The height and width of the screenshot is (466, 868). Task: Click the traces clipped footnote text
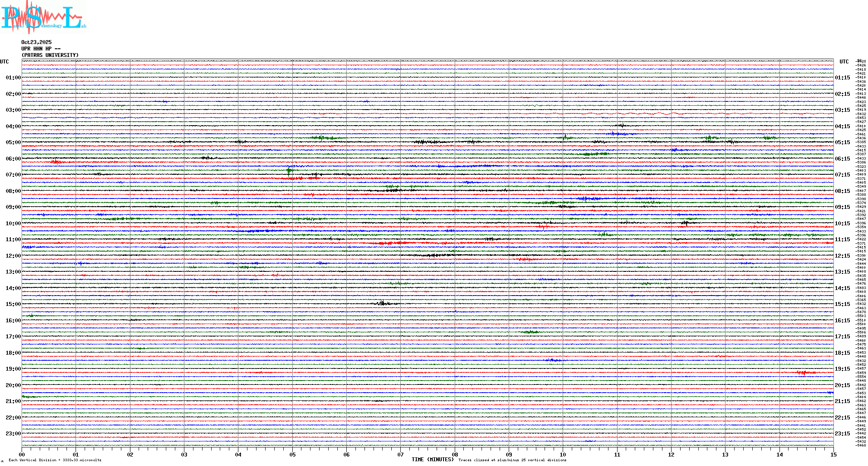pos(512,460)
